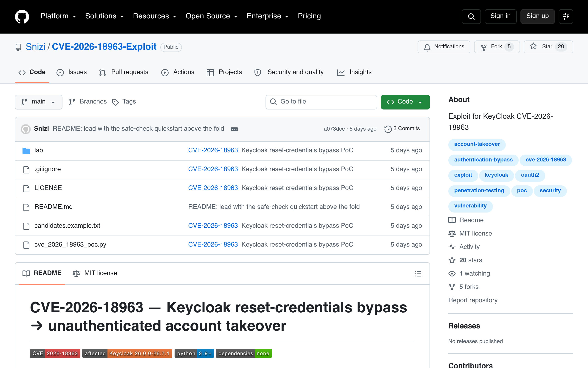Open the main branch selector
588x368 pixels.
coord(38,102)
